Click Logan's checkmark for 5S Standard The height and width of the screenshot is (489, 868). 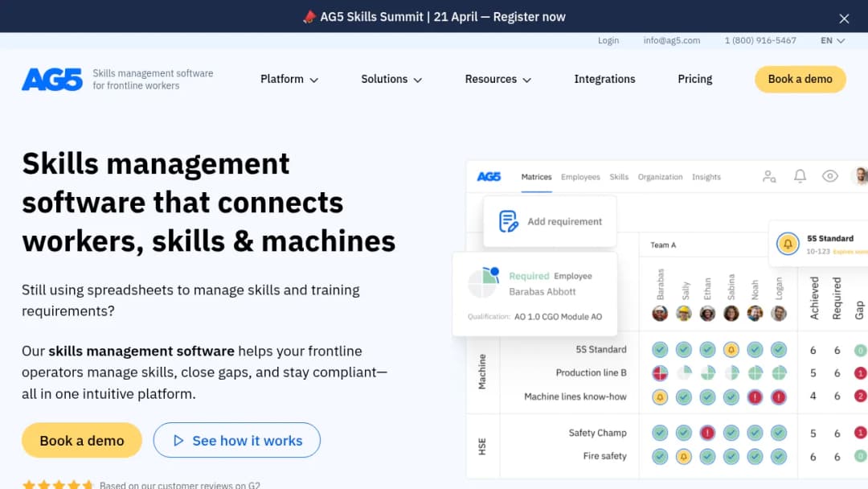coord(779,350)
